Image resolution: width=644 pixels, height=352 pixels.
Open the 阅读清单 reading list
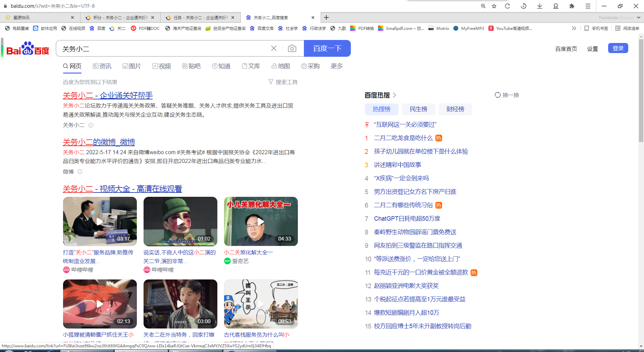[x=627, y=28]
